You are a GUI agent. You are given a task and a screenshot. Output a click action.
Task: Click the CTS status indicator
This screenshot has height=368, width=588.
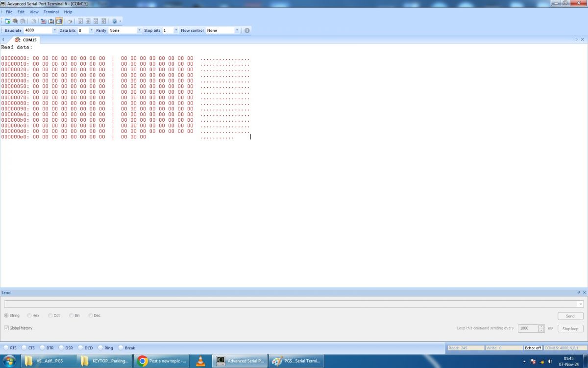(x=24, y=348)
